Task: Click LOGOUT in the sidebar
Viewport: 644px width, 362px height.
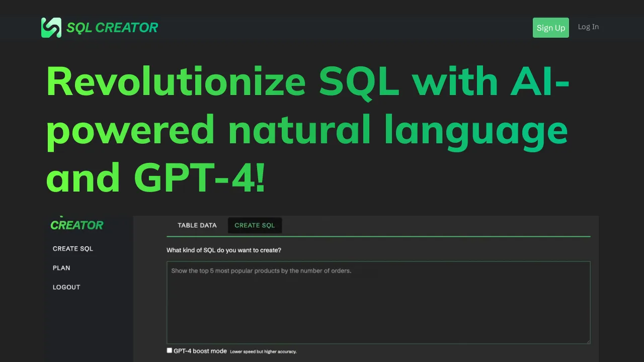Action: [x=66, y=287]
